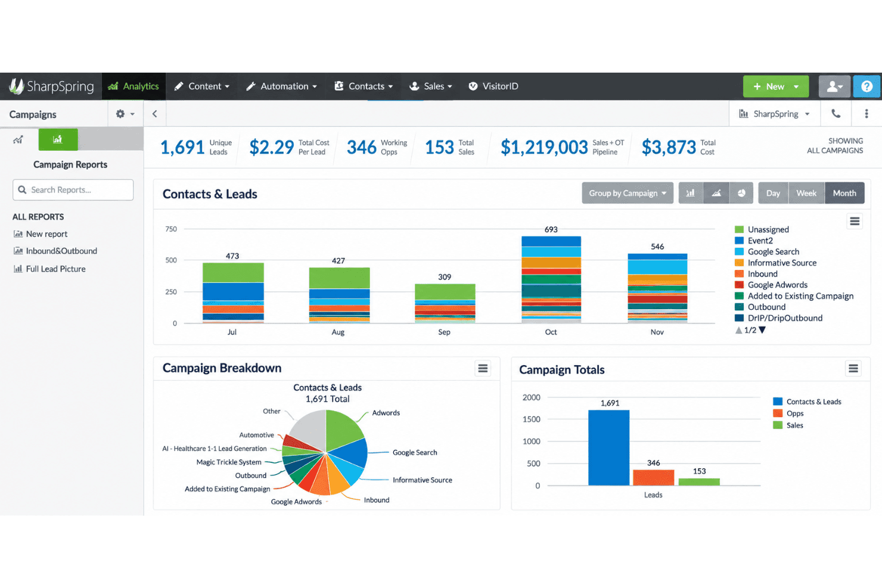882x588 pixels.
Task: Toggle Contacts & Leads series in totals legend
Action: [x=808, y=402]
